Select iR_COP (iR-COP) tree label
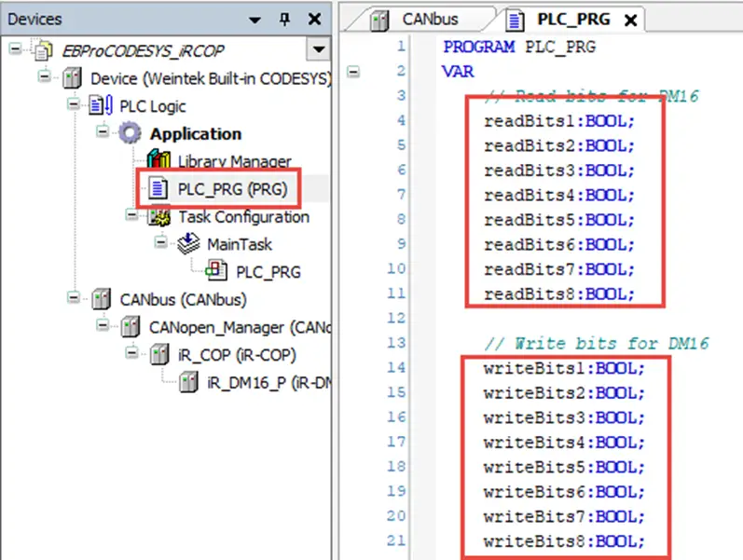The image size is (743, 560). pos(237,355)
